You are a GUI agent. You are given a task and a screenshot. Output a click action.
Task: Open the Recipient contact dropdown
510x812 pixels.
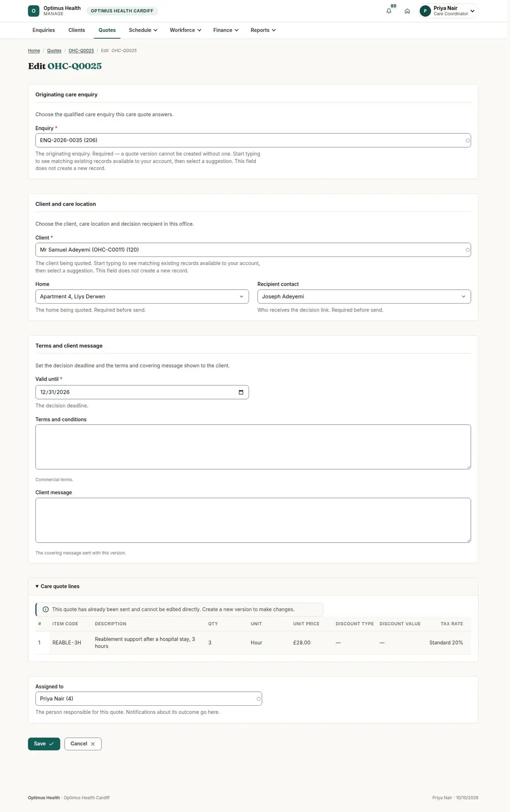pos(364,297)
